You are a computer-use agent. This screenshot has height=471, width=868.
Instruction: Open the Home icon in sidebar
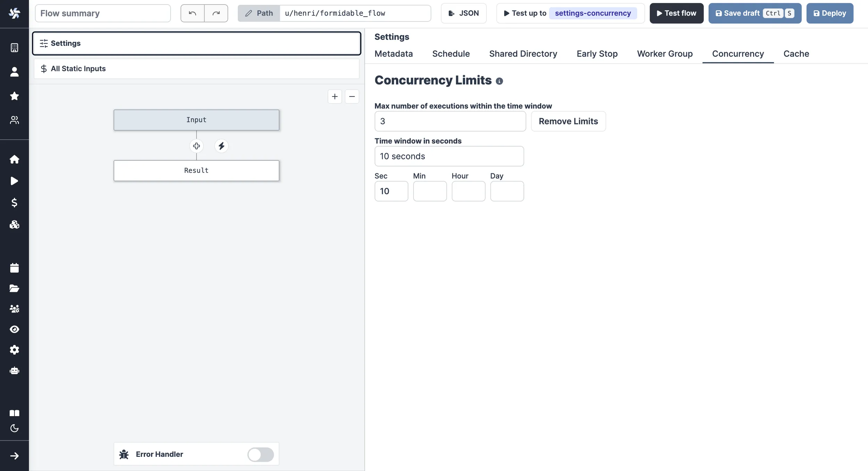[14, 159]
